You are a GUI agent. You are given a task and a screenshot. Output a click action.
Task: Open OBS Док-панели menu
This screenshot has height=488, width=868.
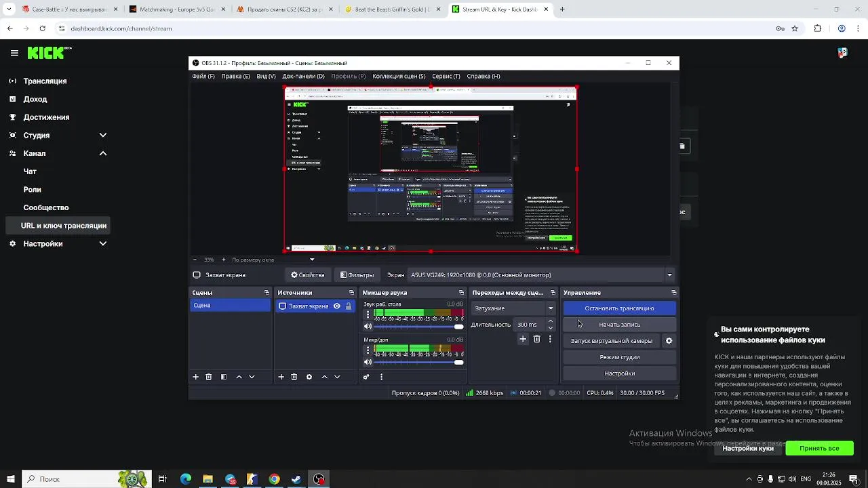[x=303, y=76]
